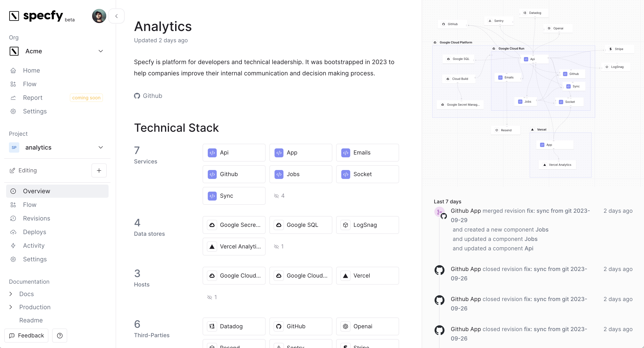Image resolution: width=644 pixels, height=348 pixels.
Task: Click the Emails service icon
Action: pyautogui.click(x=346, y=153)
